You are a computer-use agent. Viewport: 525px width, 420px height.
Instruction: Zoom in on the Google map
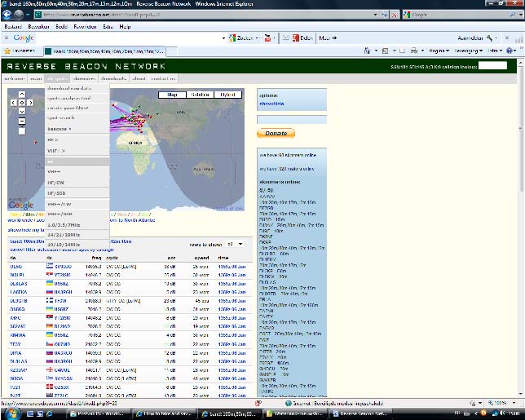(22, 120)
